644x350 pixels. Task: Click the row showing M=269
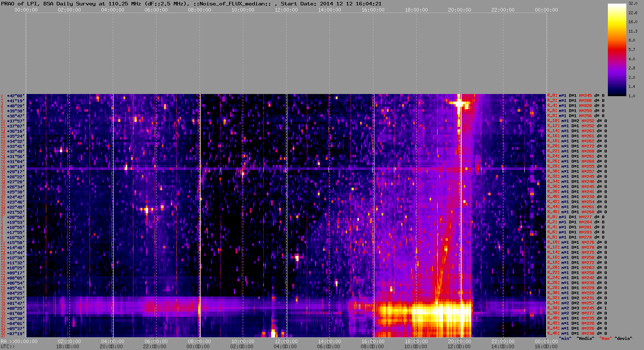point(577,162)
